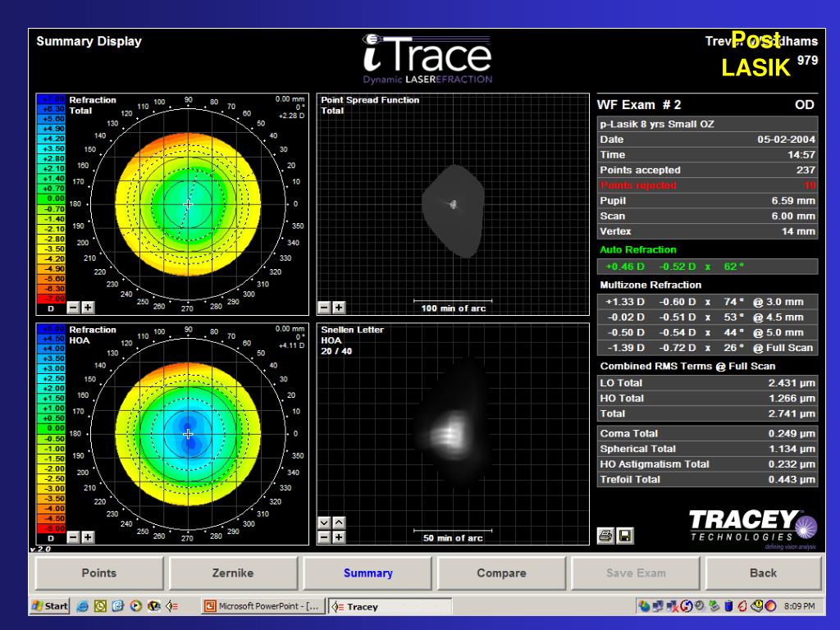
Task: Click the system clock showing 8:09 PM
Action: (799, 606)
